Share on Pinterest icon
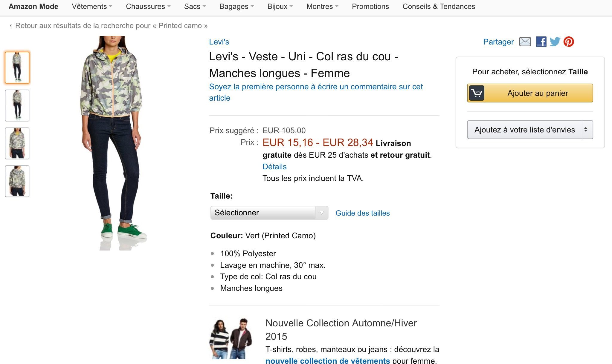Viewport: 612px width, 364px height. [x=569, y=42]
